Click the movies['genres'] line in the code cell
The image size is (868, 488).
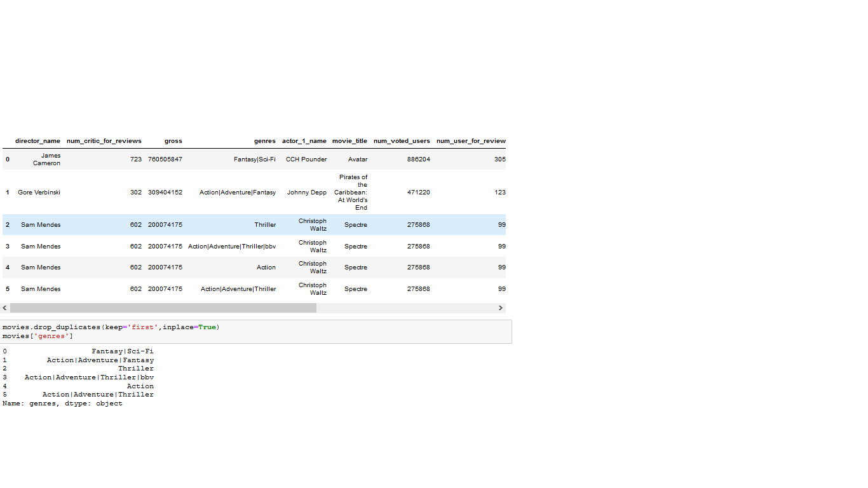(x=38, y=336)
